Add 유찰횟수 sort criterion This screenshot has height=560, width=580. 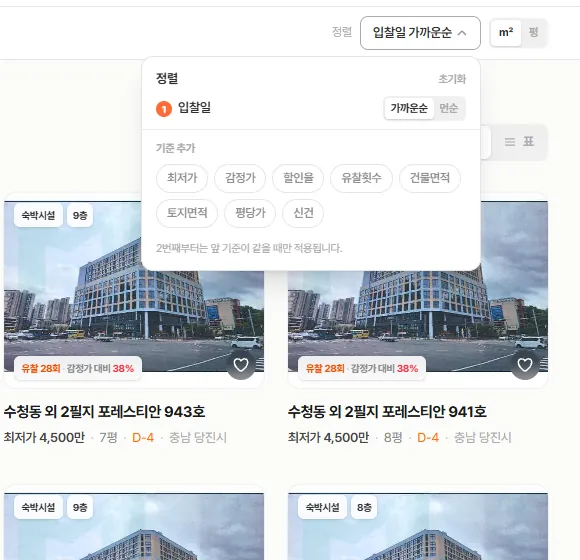(361, 178)
